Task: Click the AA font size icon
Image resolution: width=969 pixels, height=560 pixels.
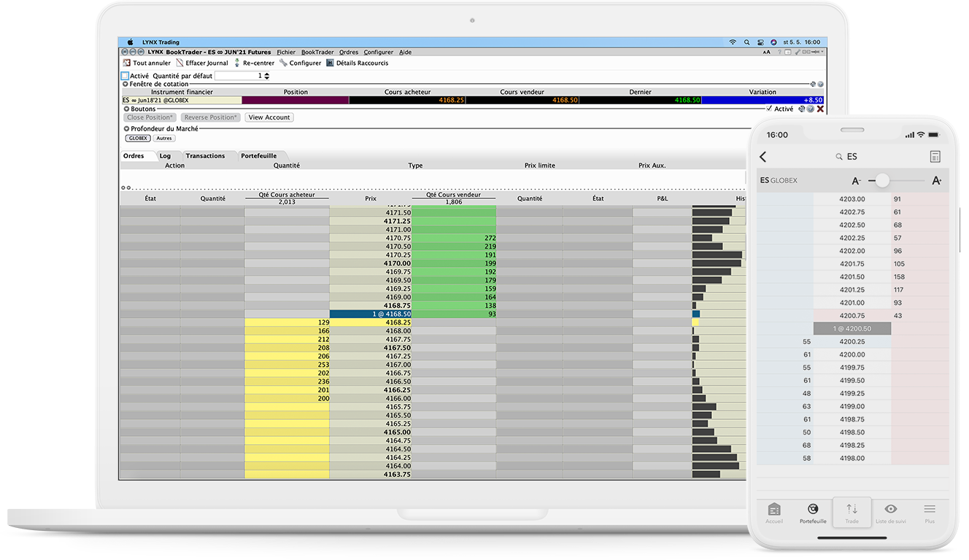Action: 767,52
